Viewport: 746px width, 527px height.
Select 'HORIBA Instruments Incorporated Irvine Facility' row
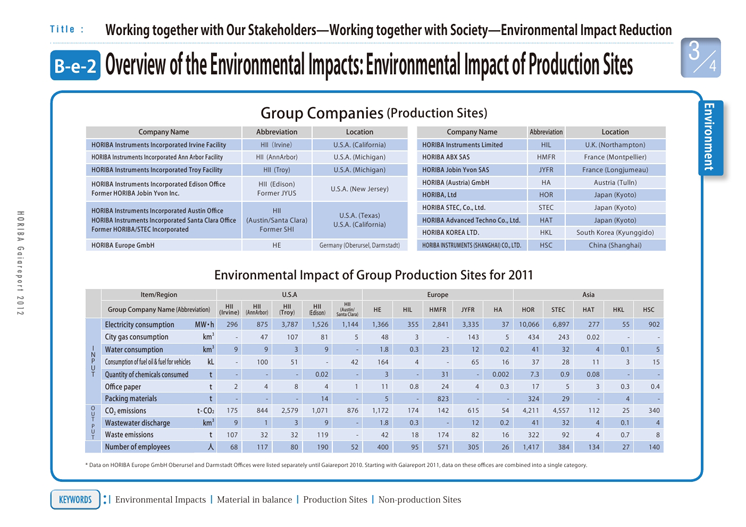[246, 145]
